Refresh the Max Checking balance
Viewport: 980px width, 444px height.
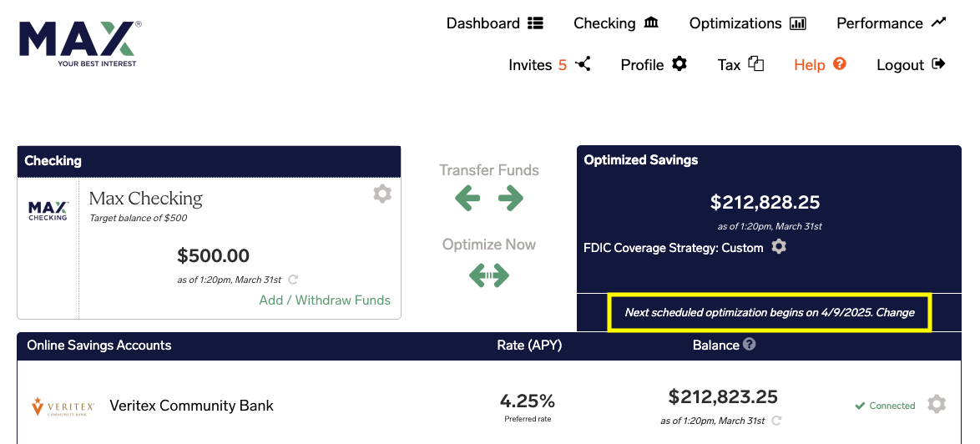[x=293, y=280]
